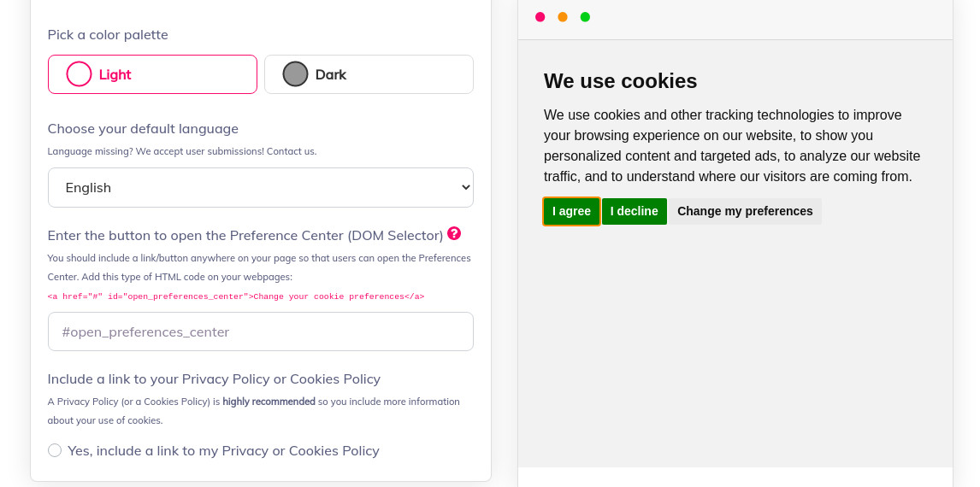
Task: Expand language selector dropdown arrow
Action: point(465,187)
